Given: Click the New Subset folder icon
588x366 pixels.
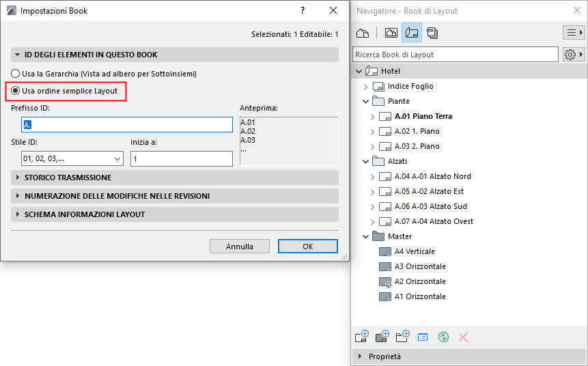Looking at the screenshot, I should [402, 337].
